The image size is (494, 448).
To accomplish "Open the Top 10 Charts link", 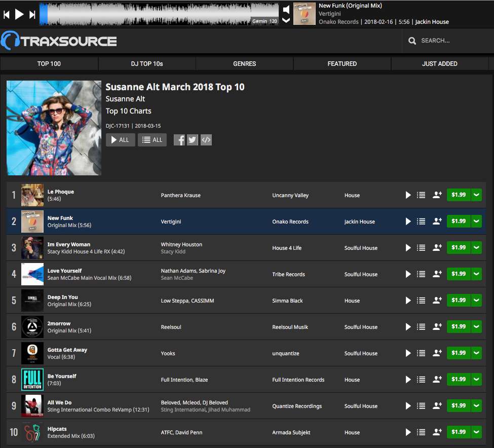I will click(x=128, y=111).
